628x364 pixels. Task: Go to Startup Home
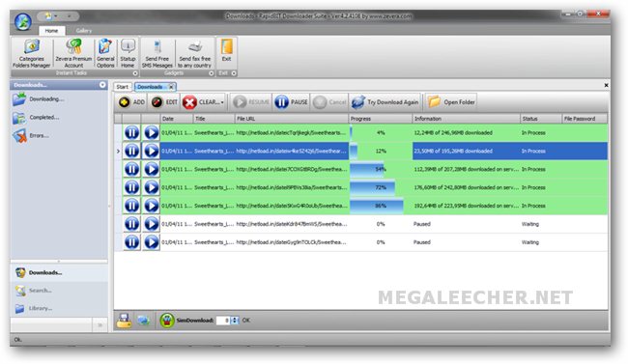click(128, 53)
